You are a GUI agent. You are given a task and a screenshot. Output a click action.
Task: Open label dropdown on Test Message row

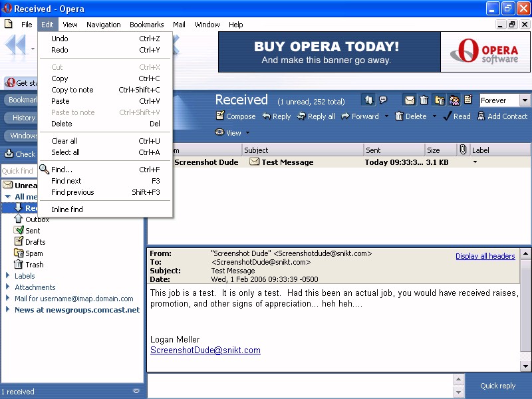(475, 162)
